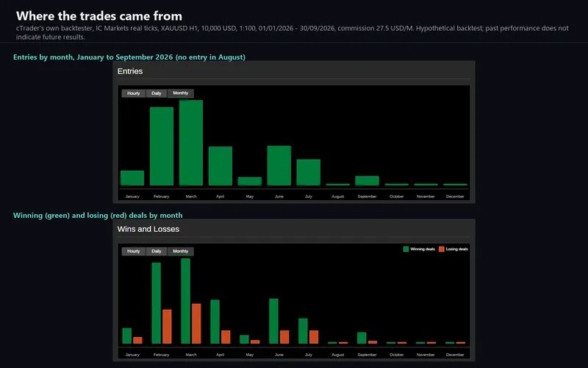Switch Entries chart to Hourly view
Viewport: 588px width, 368px height.
[134, 93]
